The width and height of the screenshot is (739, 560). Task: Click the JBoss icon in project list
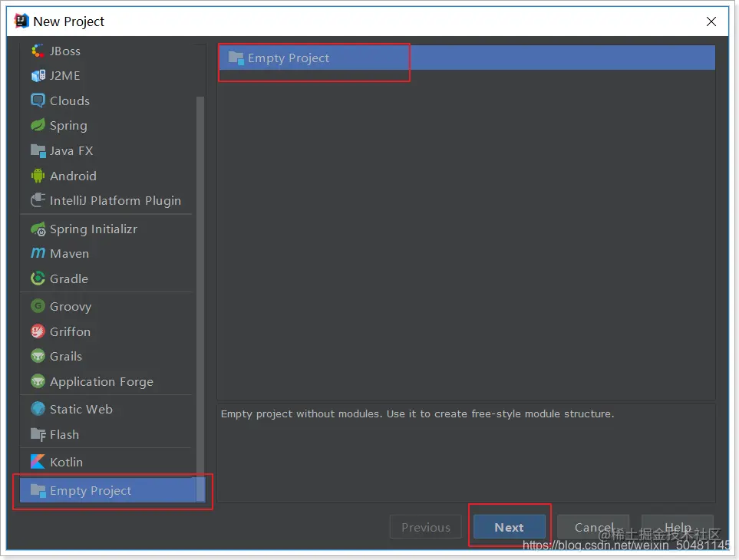(x=38, y=51)
